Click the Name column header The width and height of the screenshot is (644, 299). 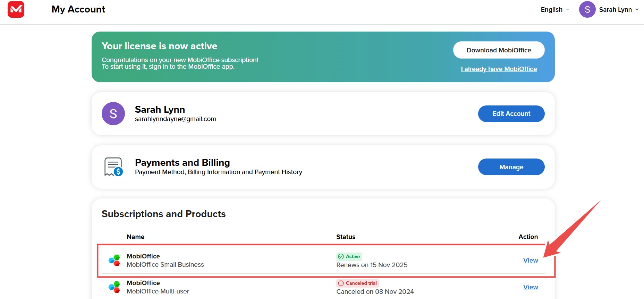point(135,237)
